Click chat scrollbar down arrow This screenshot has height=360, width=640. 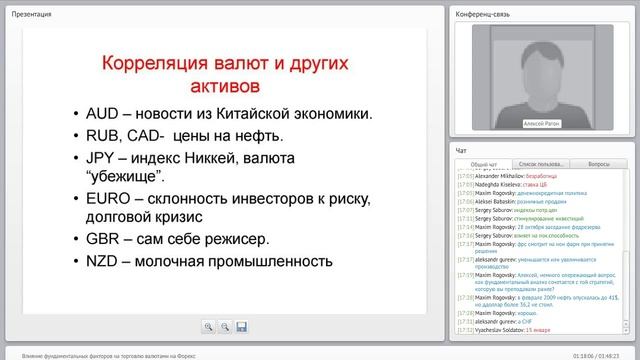626,330
